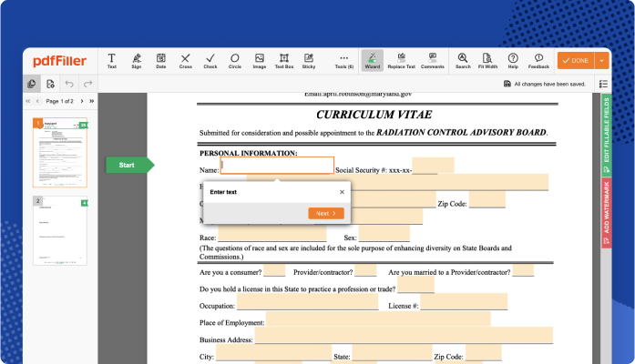Add a Sticky note
This screenshot has width=635, height=364.
coord(309,61)
